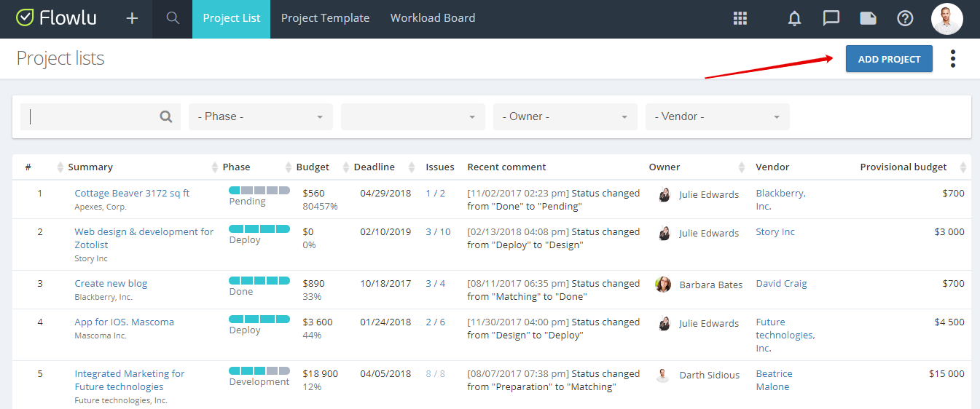Open Create new blog project
Image resolution: width=980 pixels, height=409 pixels.
[x=111, y=284]
